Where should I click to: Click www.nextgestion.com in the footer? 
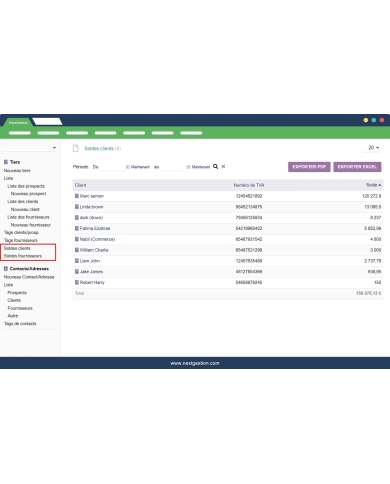click(x=195, y=363)
